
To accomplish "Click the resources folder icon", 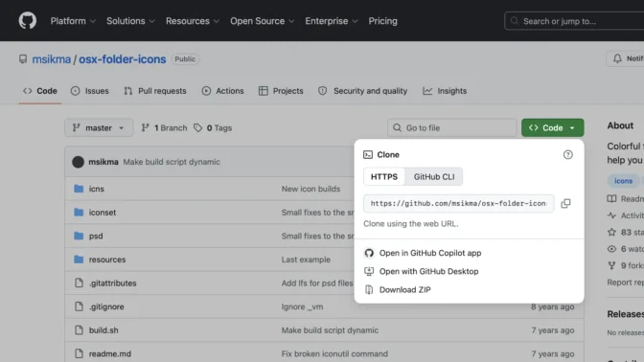I will coord(79,260).
